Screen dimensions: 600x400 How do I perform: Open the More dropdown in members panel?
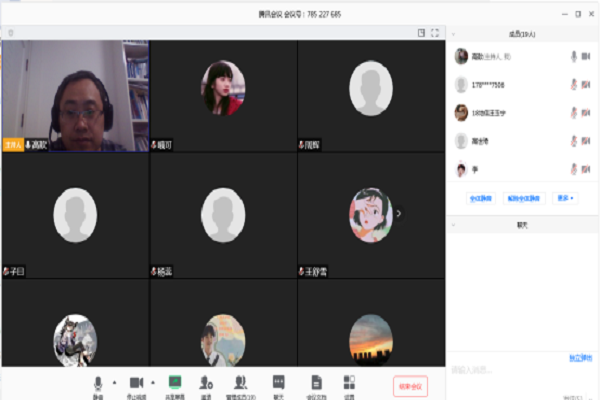tap(566, 198)
